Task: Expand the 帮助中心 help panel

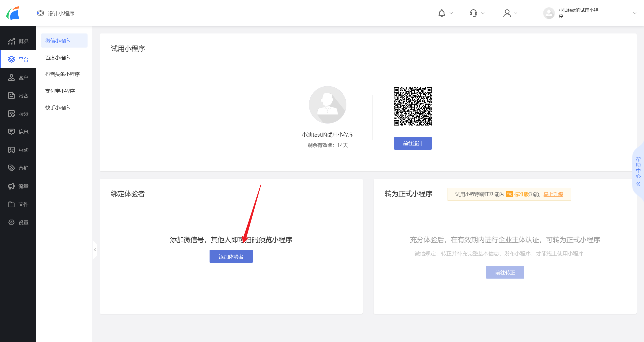Action: [x=638, y=184]
